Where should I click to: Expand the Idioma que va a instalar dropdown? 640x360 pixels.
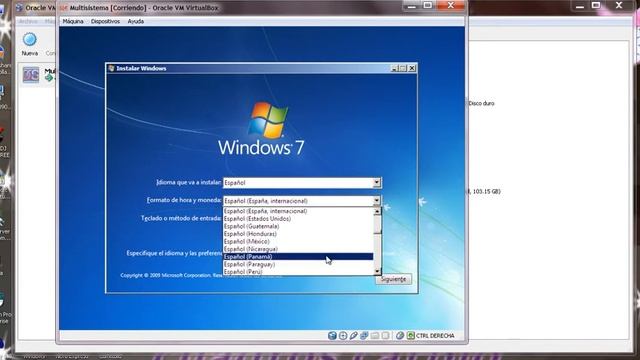click(377, 182)
